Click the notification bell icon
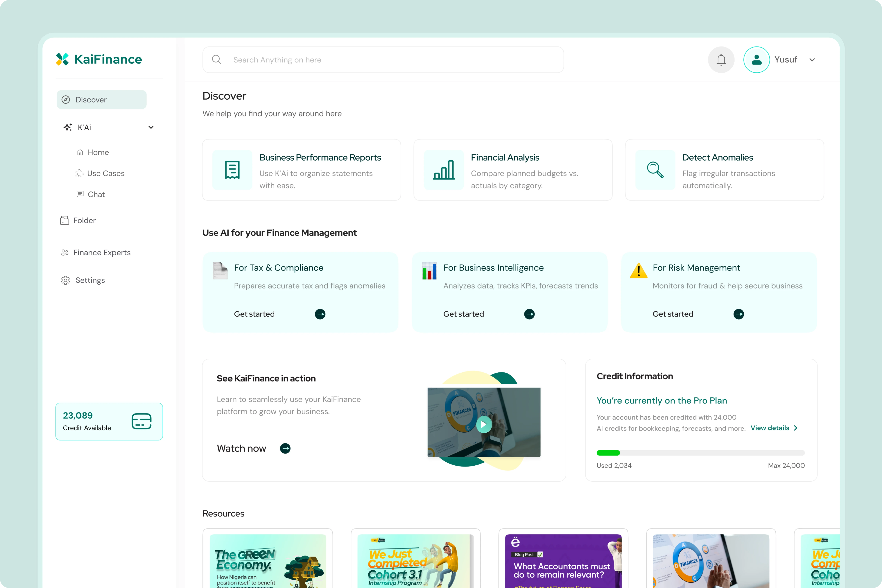 (x=721, y=60)
